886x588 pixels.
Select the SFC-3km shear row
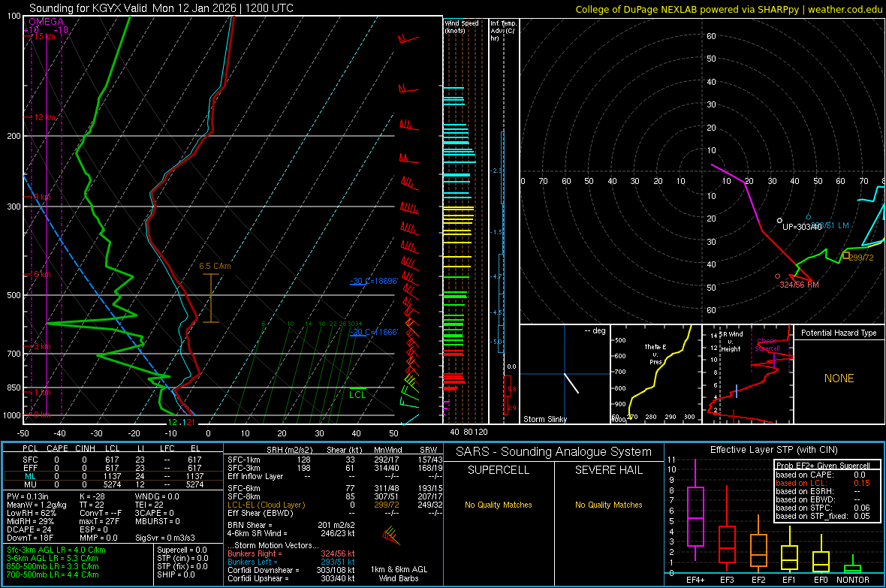(335, 468)
